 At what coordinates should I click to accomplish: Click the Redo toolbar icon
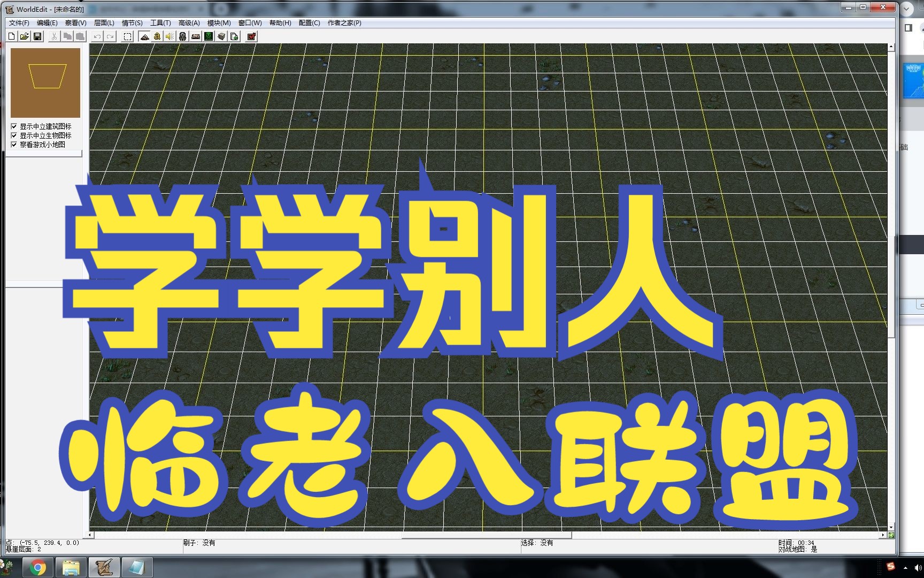110,36
